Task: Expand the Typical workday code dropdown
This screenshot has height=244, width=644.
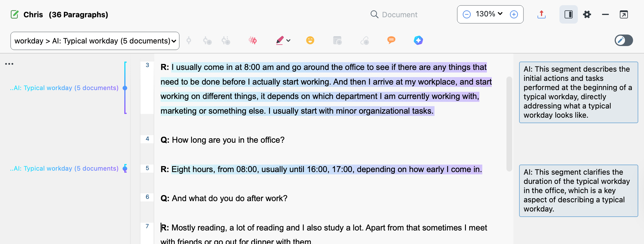Action: pos(174,41)
